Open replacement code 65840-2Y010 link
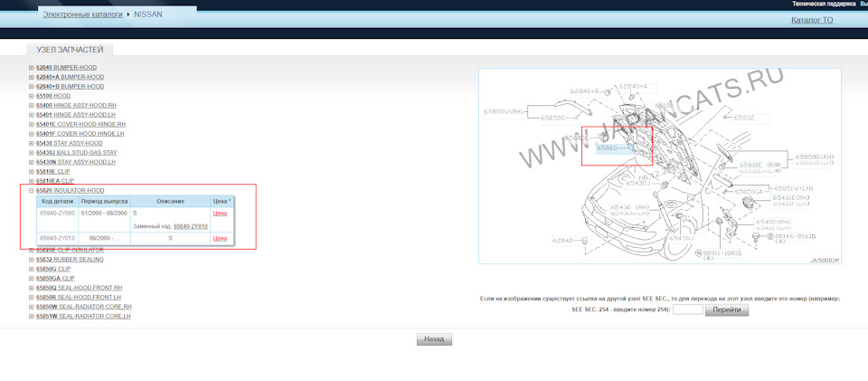This screenshot has width=868, height=381. [191, 226]
